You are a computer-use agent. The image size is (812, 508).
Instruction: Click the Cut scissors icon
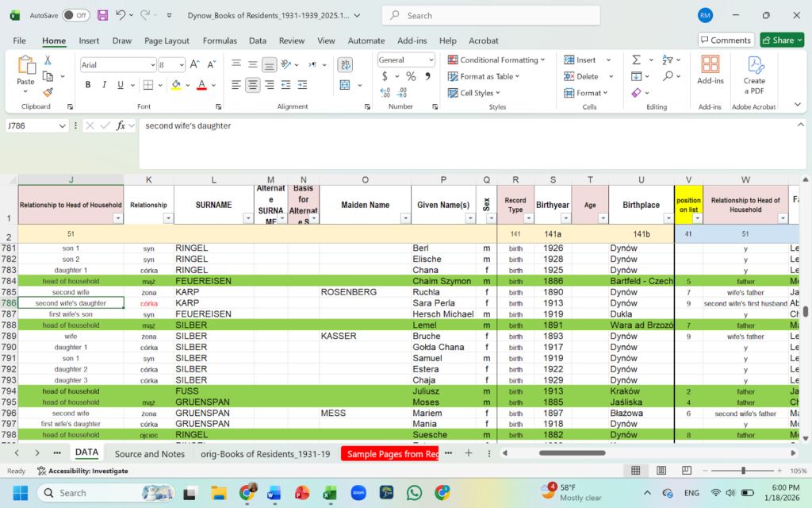coord(48,60)
